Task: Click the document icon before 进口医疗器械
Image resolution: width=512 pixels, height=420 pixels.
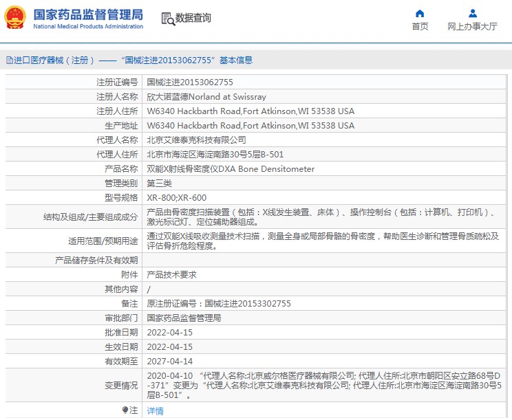Action: 10,60
